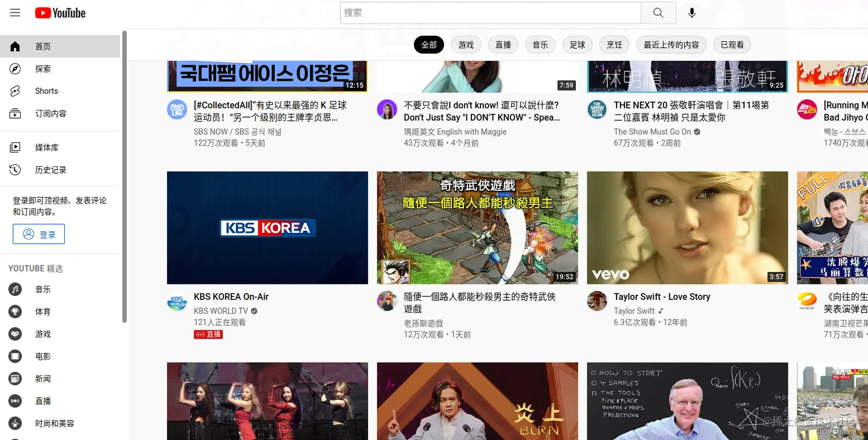Click the sidebar vertical scrollbar
This screenshot has width=868, height=440.
click(125, 177)
